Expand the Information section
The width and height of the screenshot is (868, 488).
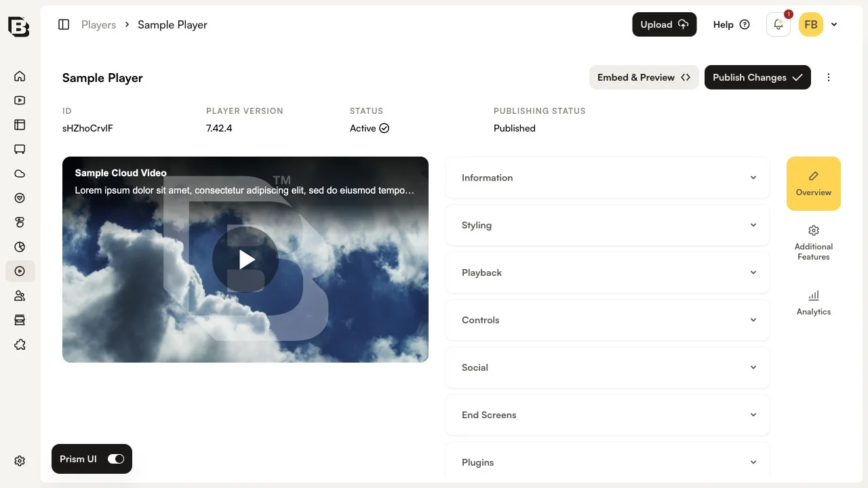(608, 178)
